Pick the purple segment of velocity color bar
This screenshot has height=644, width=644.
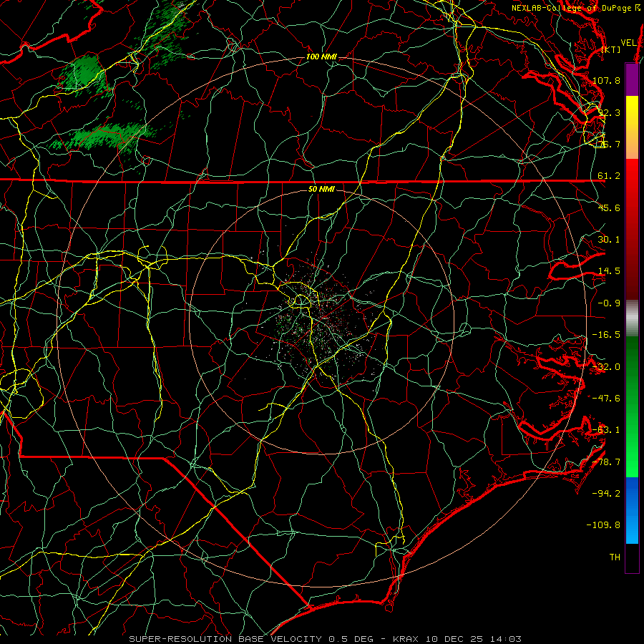[632, 79]
